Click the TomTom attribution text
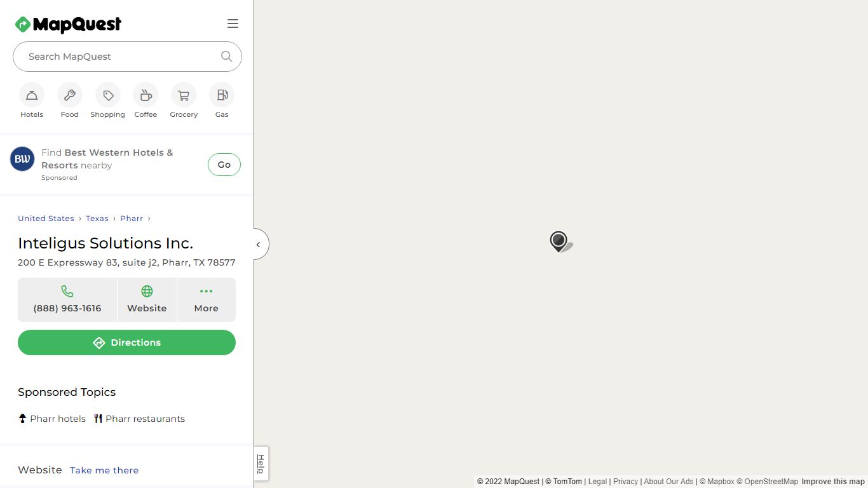The height and width of the screenshot is (488, 868). [x=564, y=482]
